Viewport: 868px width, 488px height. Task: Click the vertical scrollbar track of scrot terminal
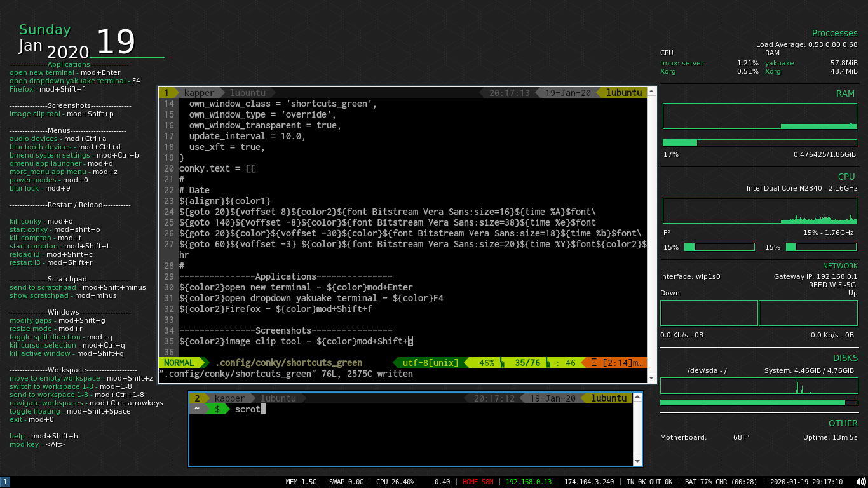pyautogui.click(x=638, y=430)
